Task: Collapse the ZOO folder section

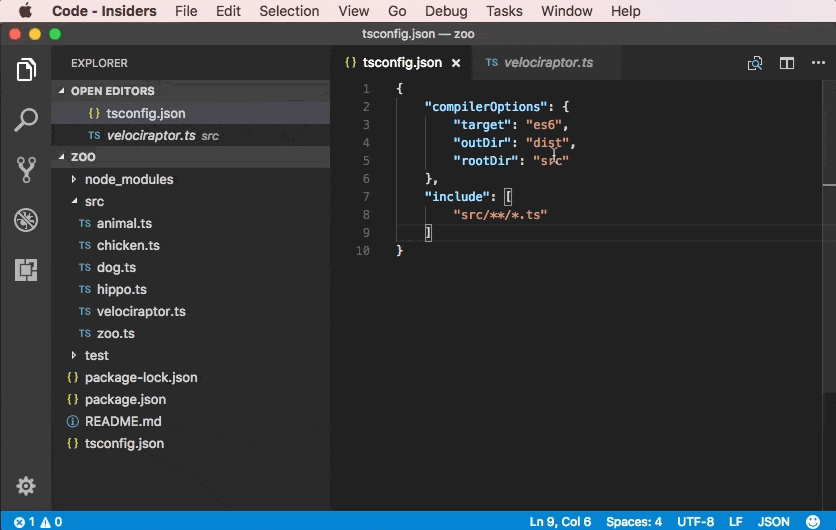Action: [62, 156]
